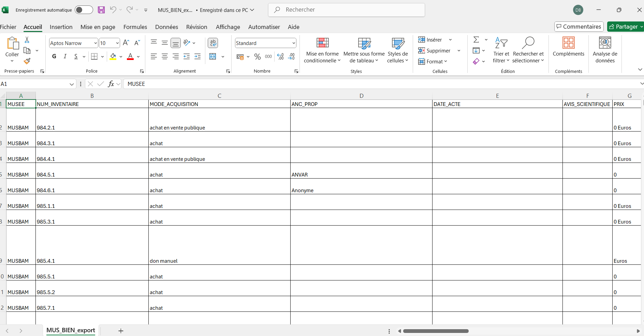The height and width of the screenshot is (336, 644).
Task: Apply percent style format
Action: 258,57
